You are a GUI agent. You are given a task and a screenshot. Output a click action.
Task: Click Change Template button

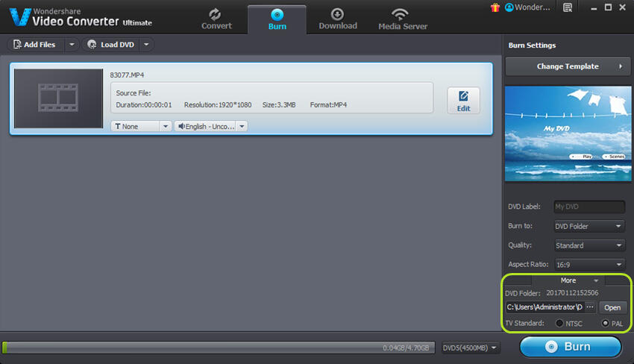click(568, 66)
